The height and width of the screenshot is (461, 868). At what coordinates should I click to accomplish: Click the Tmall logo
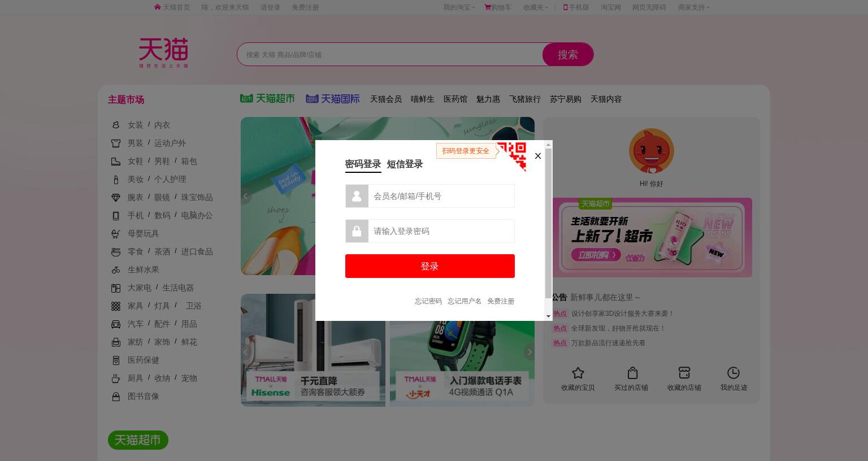point(163,53)
